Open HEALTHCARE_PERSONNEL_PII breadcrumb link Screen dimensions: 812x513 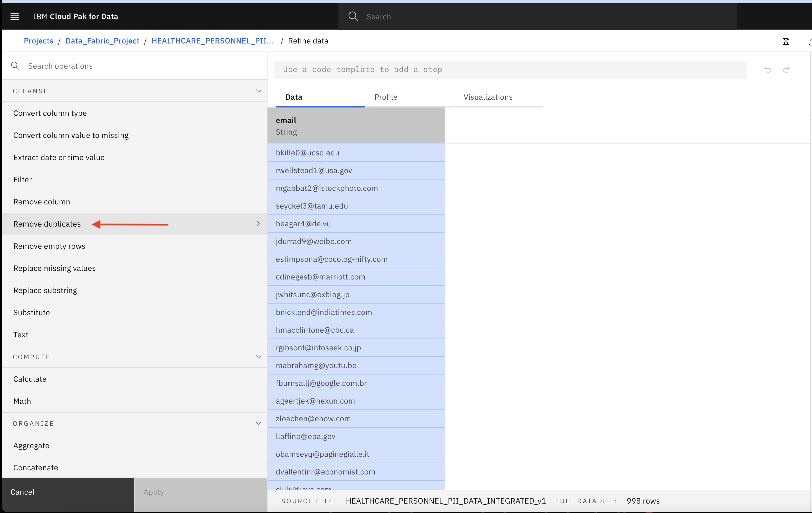(x=212, y=41)
